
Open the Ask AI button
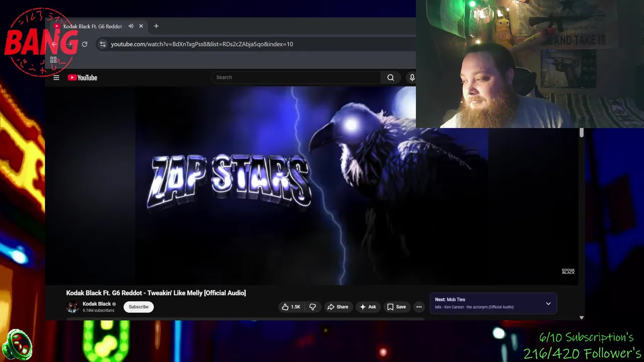(x=368, y=307)
